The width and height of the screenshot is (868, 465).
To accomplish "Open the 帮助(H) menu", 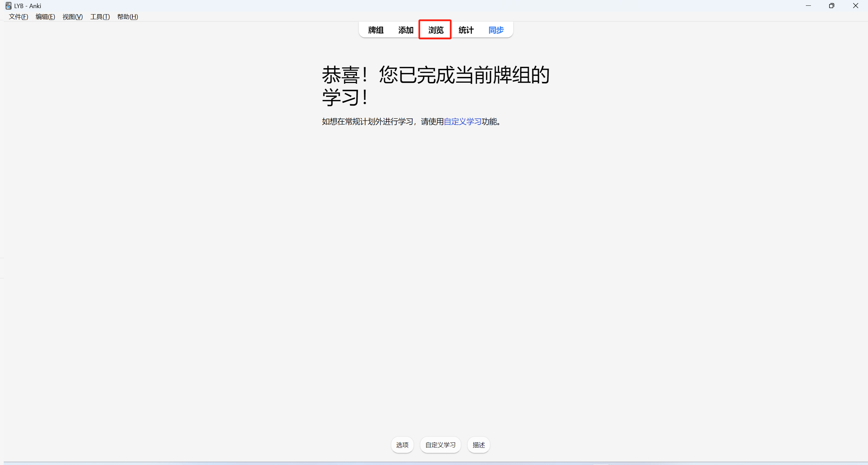I will click(x=128, y=17).
